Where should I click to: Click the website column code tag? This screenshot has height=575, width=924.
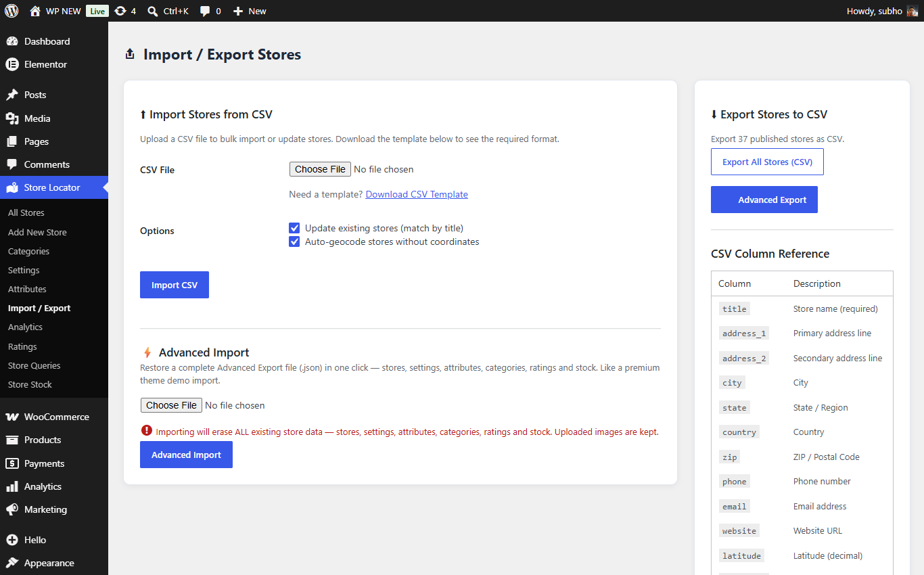tap(739, 530)
